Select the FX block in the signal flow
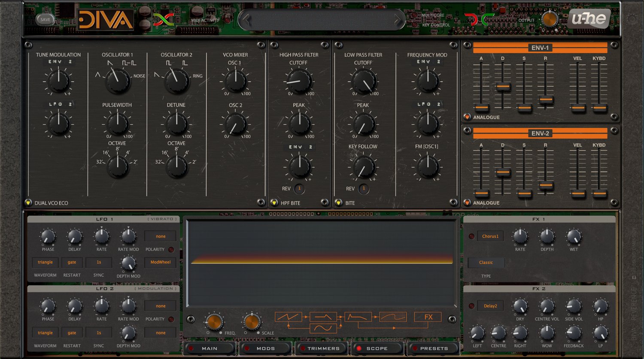Viewport: 644px width, 359px height. (428, 317)
